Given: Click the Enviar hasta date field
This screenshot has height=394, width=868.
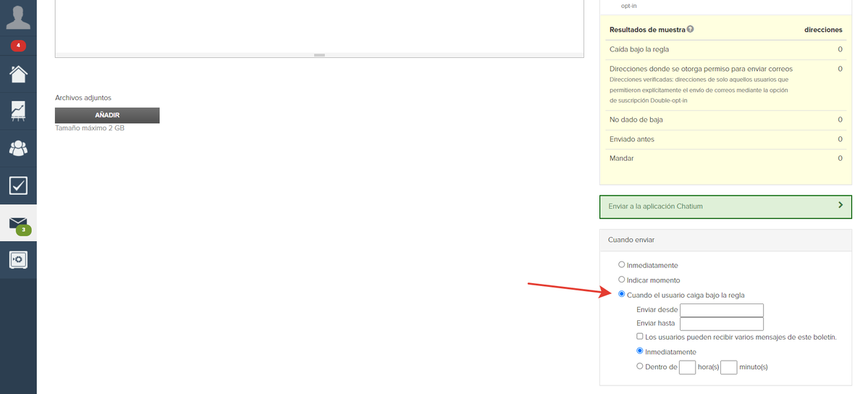Looking at the screenshot, I should (x=721, y=324).
